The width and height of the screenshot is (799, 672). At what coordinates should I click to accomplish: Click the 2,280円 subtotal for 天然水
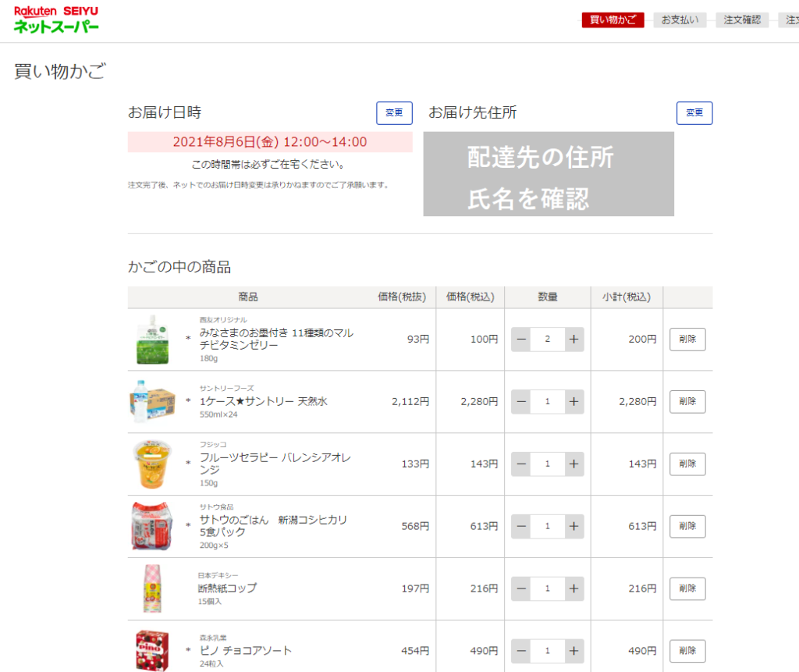(x=637, y=402)
